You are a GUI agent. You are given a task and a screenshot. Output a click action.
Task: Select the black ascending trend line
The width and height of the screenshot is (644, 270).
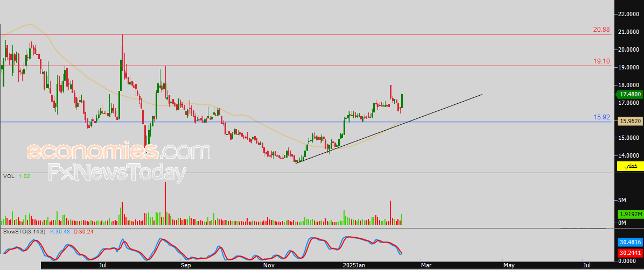coord(389,129)
